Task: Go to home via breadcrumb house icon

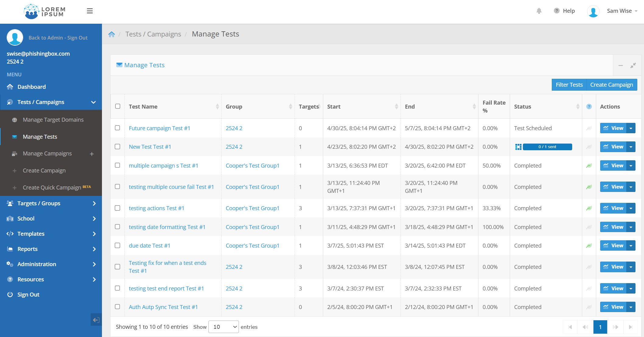Action: [112, 34]
